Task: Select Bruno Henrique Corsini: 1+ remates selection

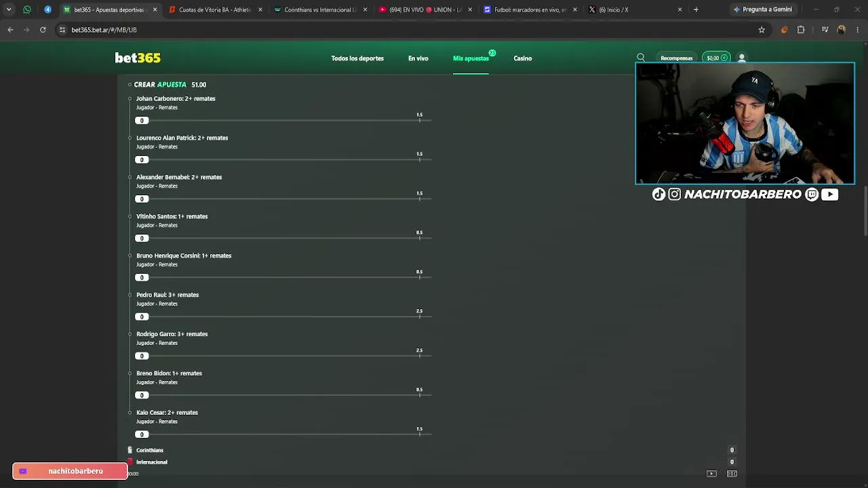Action: (184, 256)
